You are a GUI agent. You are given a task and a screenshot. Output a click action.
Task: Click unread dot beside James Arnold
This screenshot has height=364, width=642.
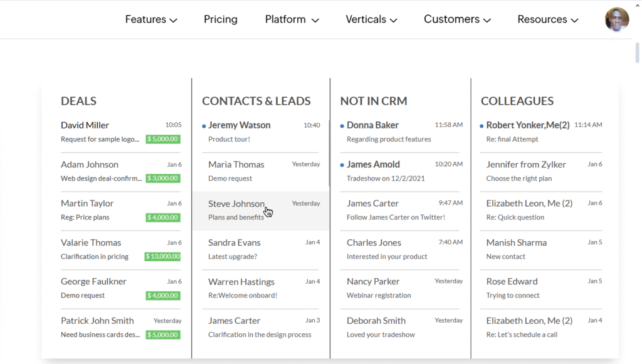[x=342, y=165]
